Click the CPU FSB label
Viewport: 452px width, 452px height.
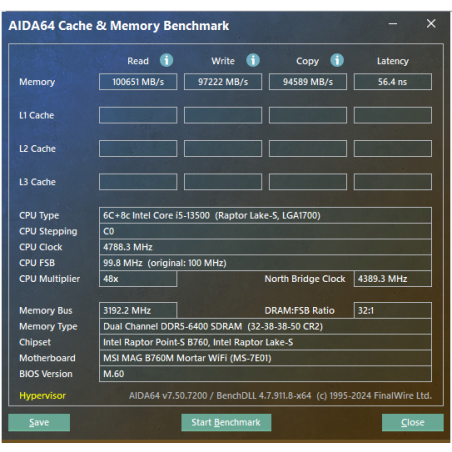[x=37, y=263]
